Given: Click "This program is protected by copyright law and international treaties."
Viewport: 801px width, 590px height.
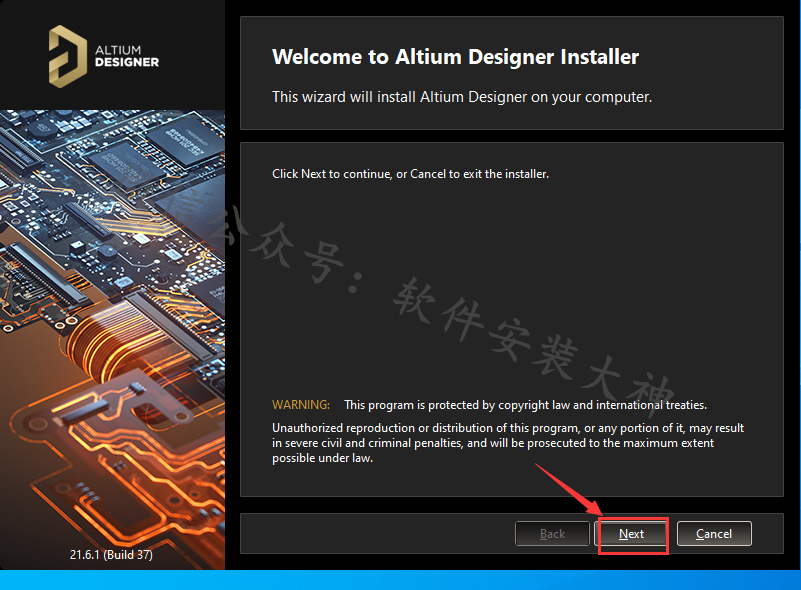Looking at the screenshot, I should tap(526, 405).
